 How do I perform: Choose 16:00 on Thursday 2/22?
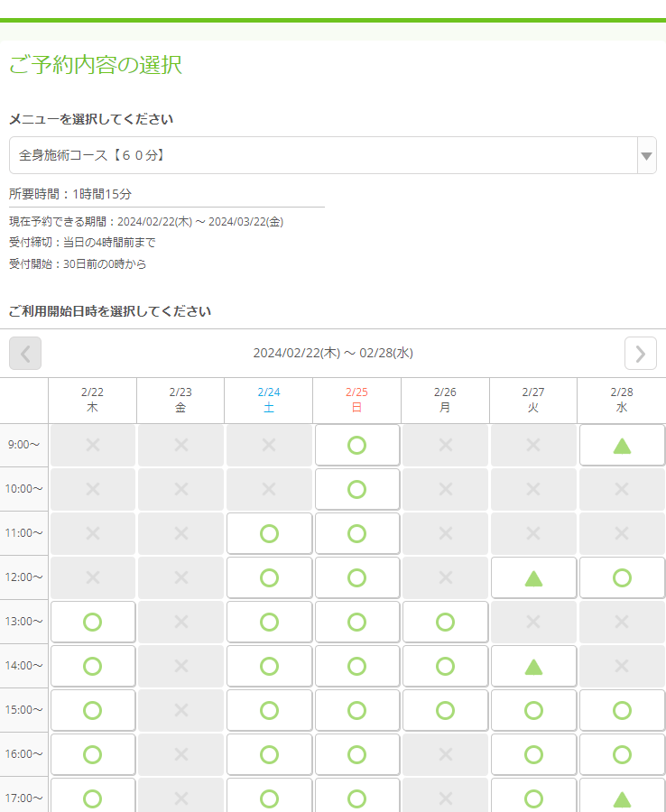92,754
